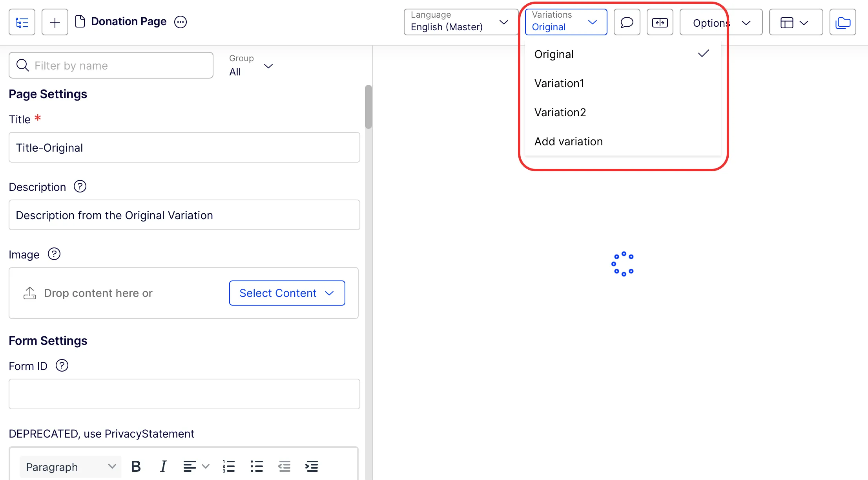
Task: Click 'Drop content here or' text
Action: 98,293
